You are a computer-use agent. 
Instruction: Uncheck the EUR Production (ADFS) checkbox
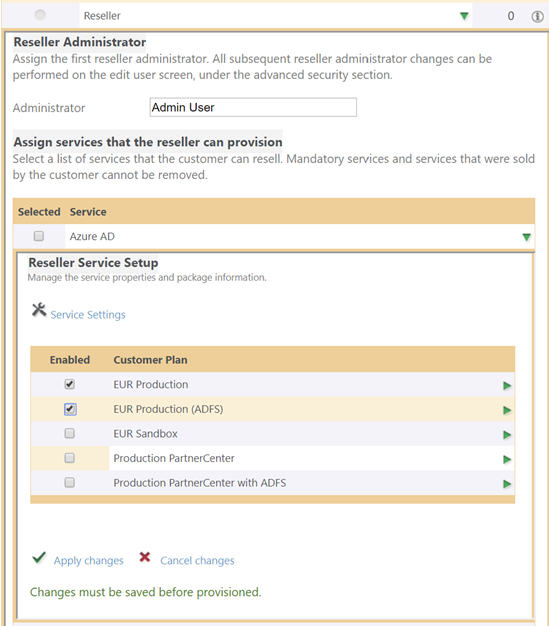(x=70, y=409)
